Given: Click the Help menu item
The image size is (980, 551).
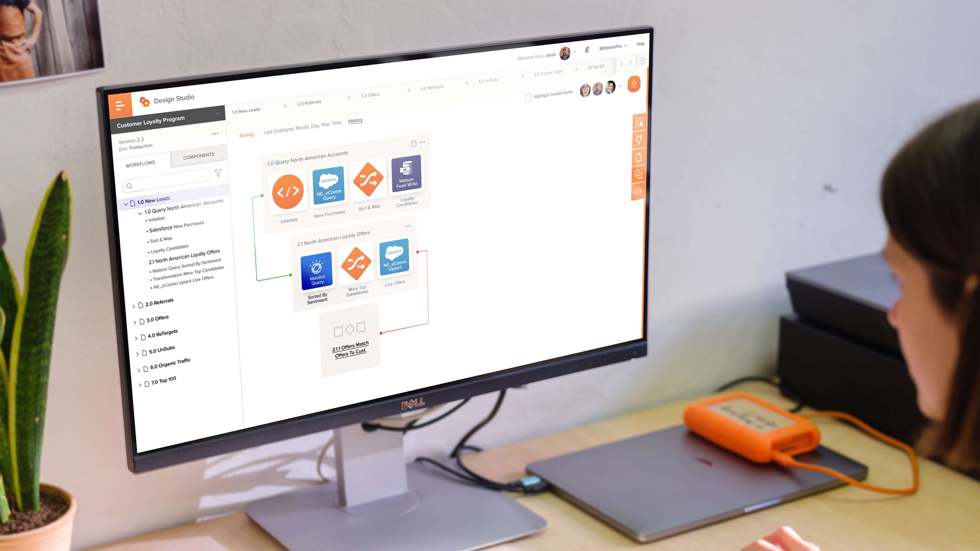Looking at the screenshot, I should coord(640,44).
